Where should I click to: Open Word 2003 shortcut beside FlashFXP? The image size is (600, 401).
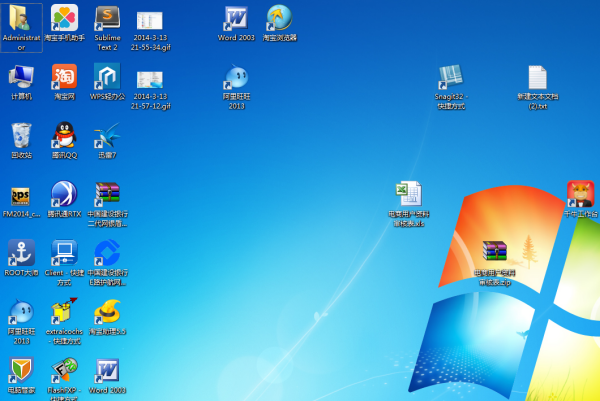point(107,376)
